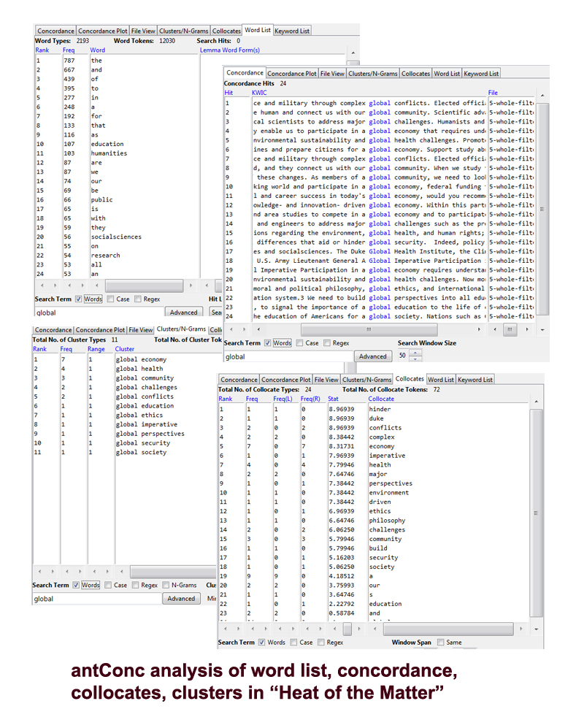This screenshot has height=728, width=584.
Task: Select 'socialsciences' row in Word List
Action: pos(118,237)
